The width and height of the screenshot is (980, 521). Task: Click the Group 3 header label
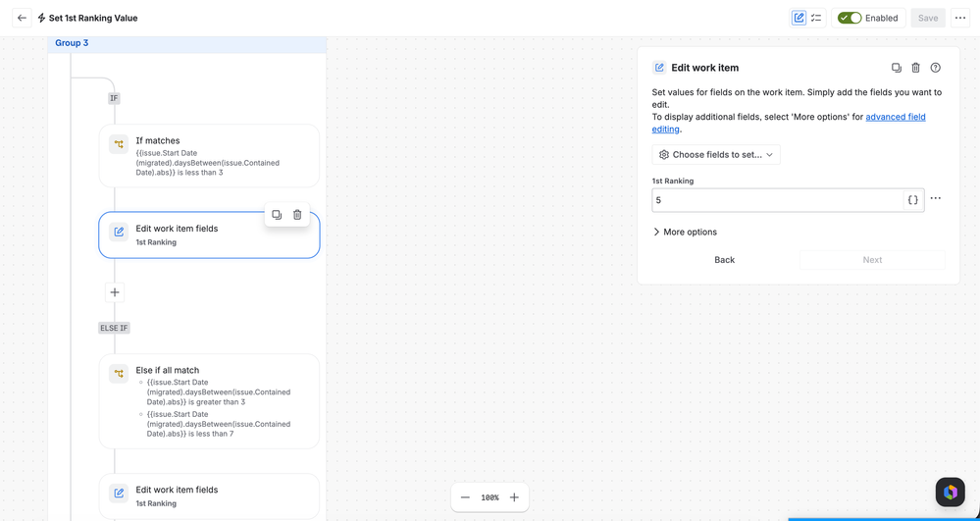(72, 43)
